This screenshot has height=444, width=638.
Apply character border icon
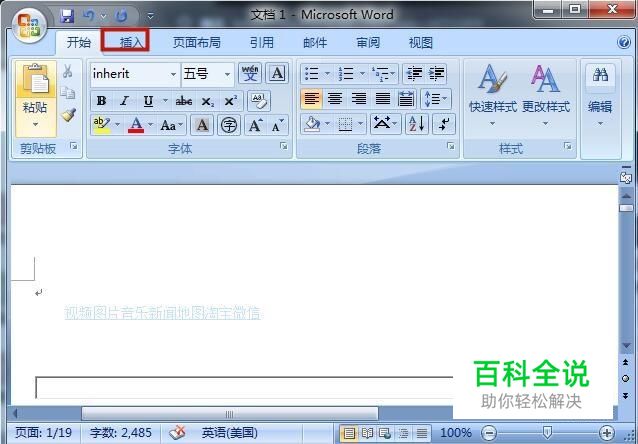click(x=277, y=74)
